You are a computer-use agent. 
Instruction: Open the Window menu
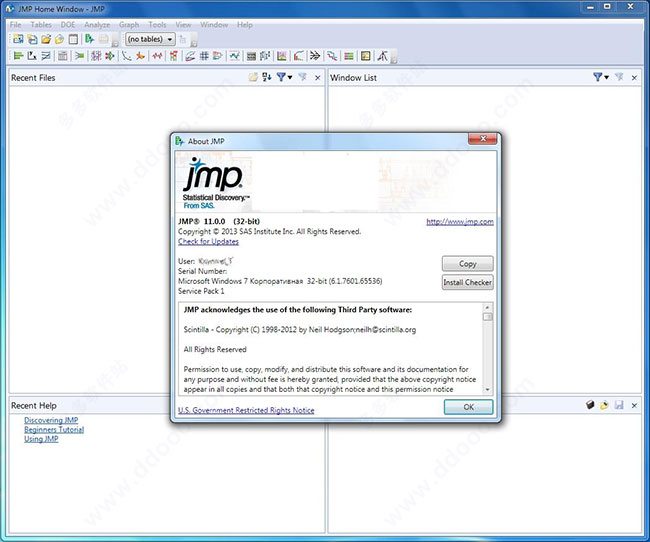[x=214, y=25]
